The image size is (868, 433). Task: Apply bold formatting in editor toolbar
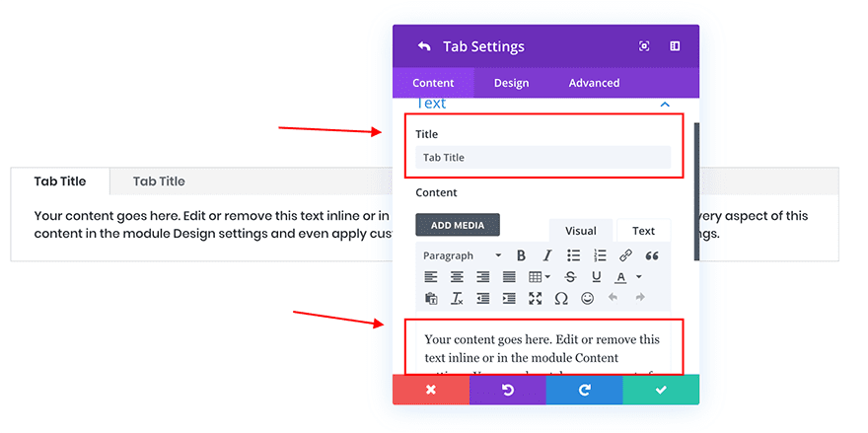pos(521,255)
